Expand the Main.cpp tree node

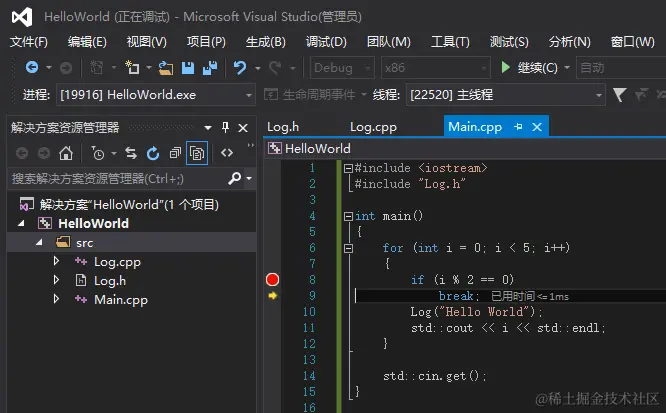[56, 299]
